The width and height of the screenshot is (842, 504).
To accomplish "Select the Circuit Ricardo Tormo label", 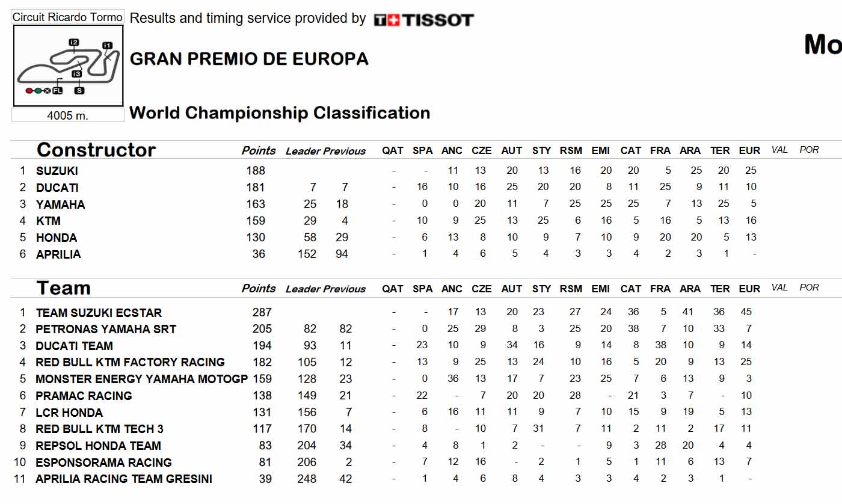I will (68, 17).
